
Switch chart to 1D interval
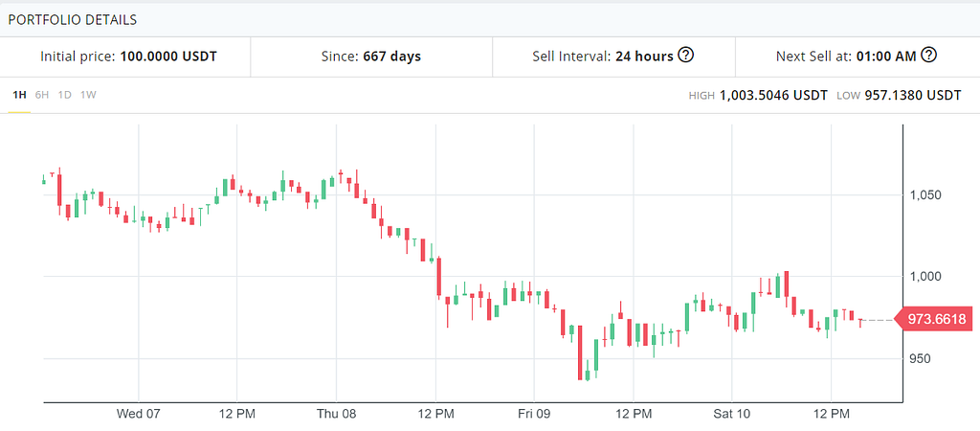pos(65,95)
